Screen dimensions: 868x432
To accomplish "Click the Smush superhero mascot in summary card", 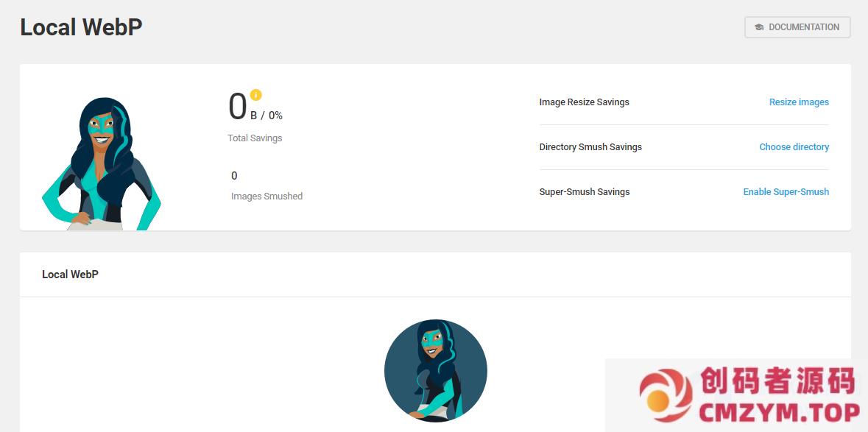I will [x=101, y=164].
